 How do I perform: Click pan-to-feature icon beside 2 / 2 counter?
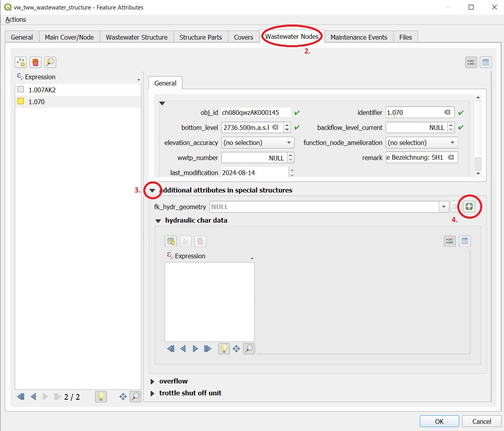pos(123,397)
